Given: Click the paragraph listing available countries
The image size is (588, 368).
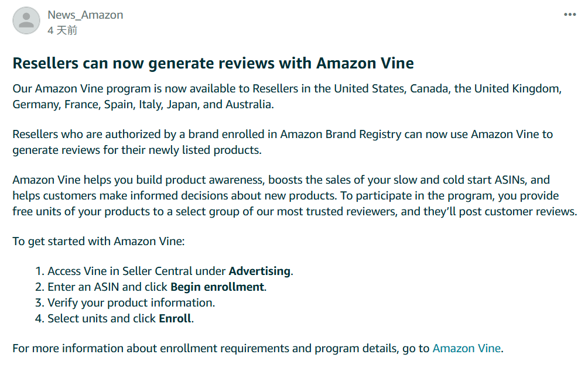Looking at the screenshot, I should pyautogui.click(x=287, y=97).
